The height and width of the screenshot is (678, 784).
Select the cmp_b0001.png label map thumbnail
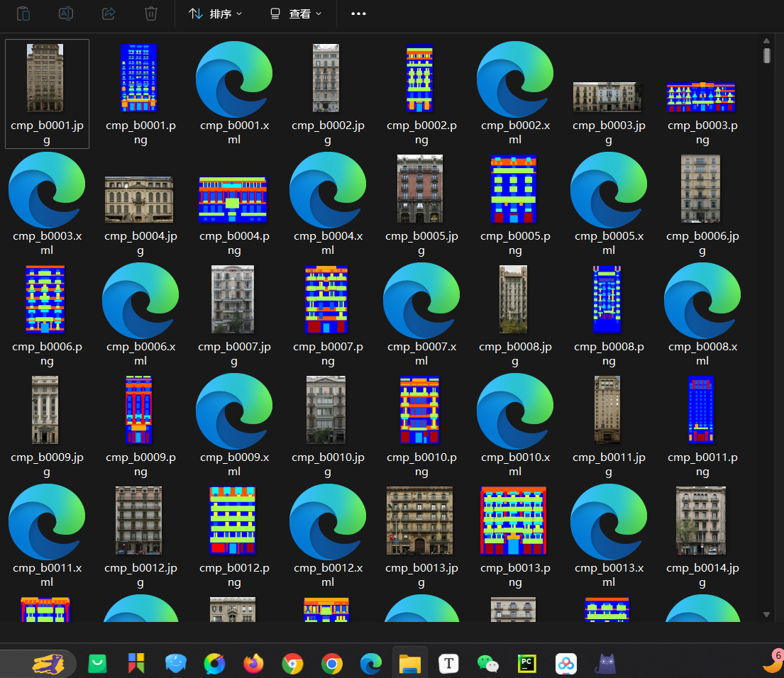(x=139, y=78)
